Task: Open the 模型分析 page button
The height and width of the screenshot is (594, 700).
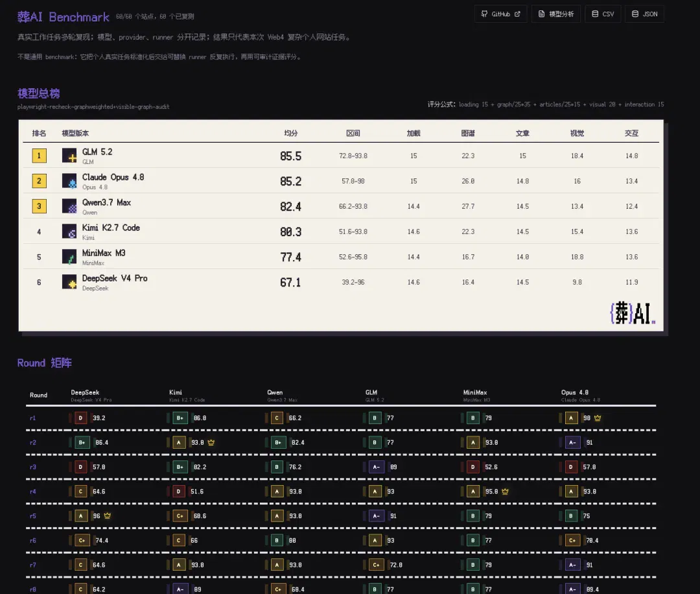Action: (556, 14)
